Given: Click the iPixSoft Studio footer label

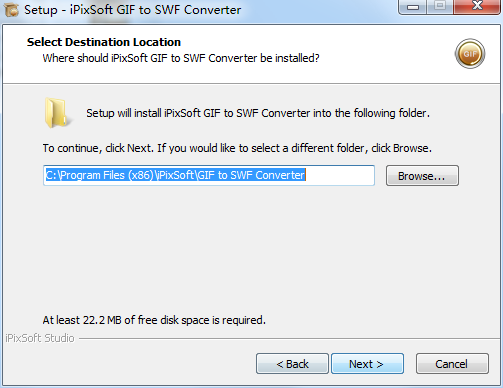Looking at the screenshot, I should coord(40,338).
